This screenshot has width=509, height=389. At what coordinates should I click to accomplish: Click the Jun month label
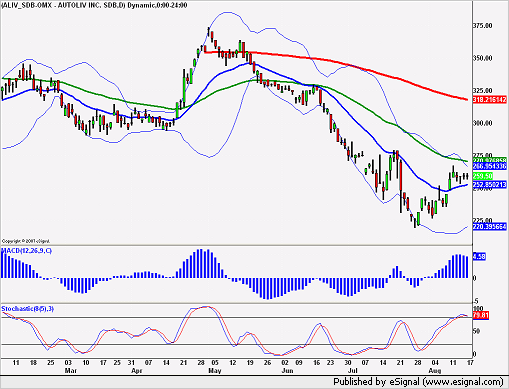287,370
